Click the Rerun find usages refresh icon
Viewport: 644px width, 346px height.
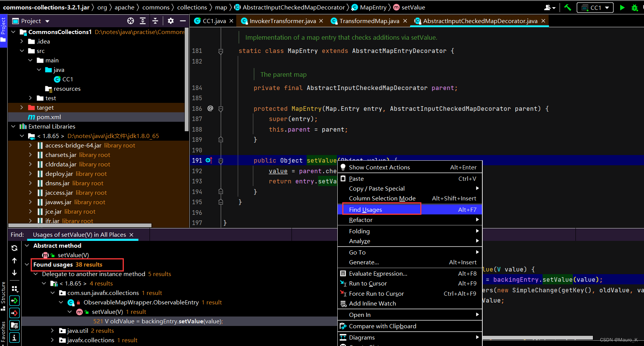coord(14,248)
